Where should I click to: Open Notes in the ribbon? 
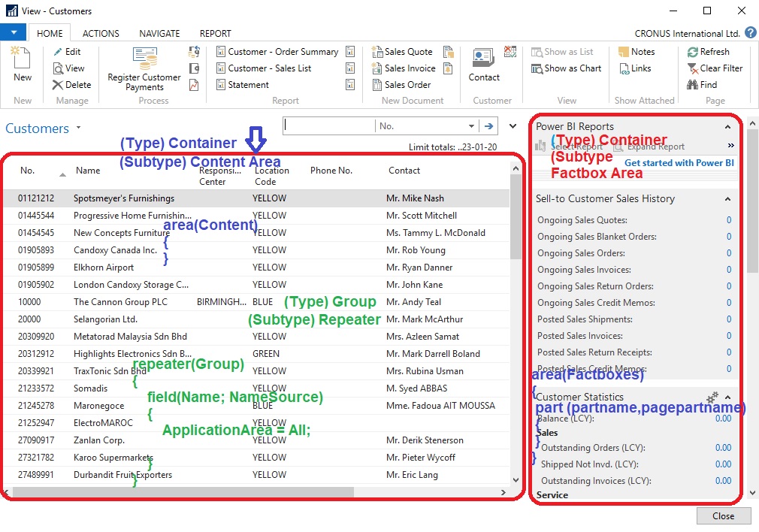pyautogui.click(x=624, y=52)
